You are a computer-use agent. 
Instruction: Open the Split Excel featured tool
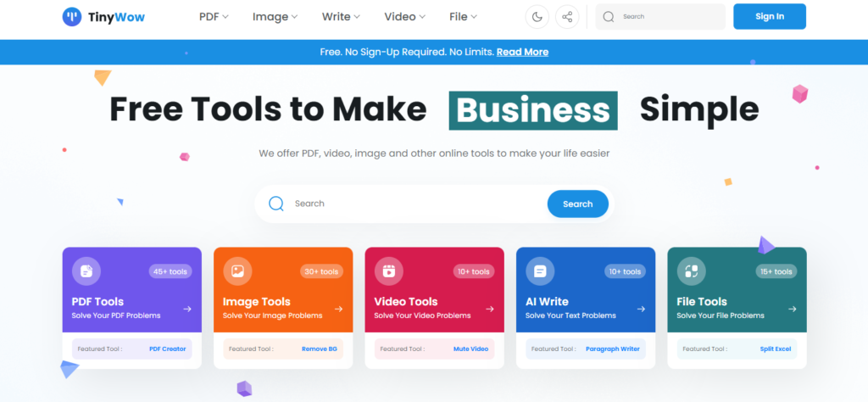pos(776,349)
